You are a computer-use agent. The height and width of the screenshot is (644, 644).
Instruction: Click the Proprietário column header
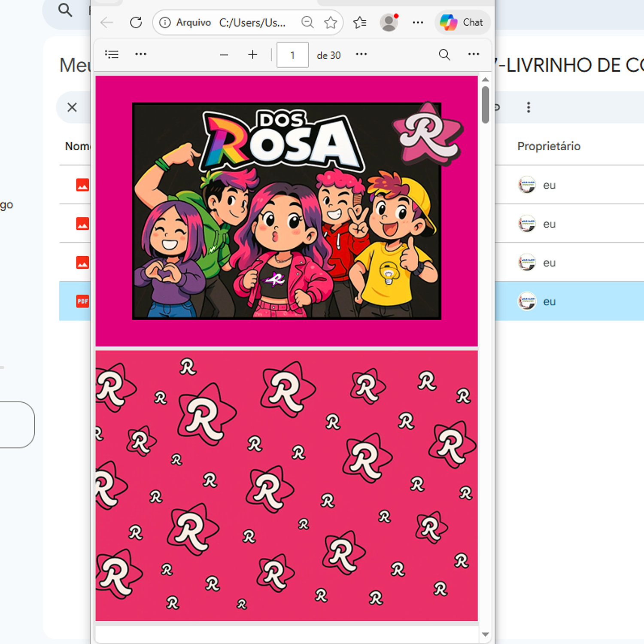tap(549, 146)
